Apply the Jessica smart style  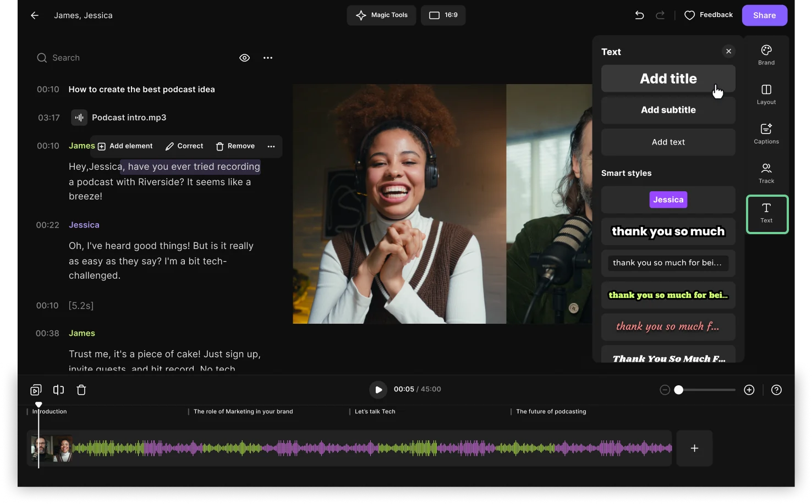tap(668, 200)
